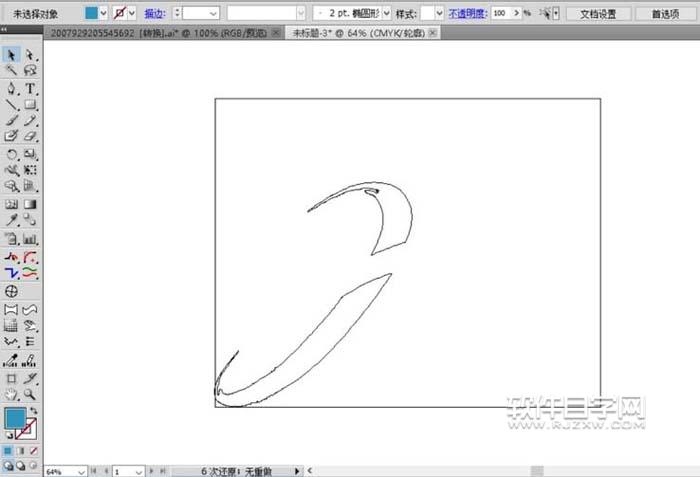This screenshot has height=477, width=700.
Task: Activate the Rotate tool
Action: pos(11,155)
